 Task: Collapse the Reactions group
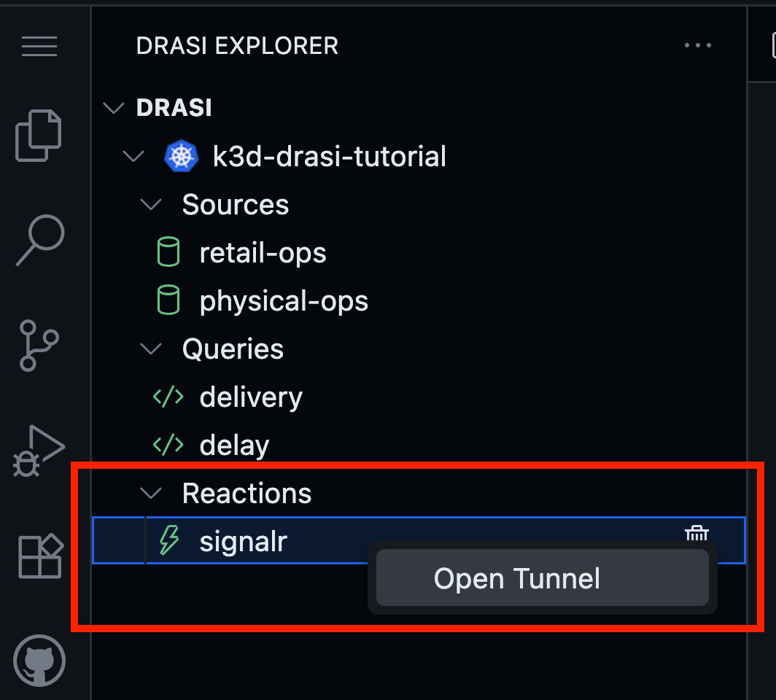151,494
